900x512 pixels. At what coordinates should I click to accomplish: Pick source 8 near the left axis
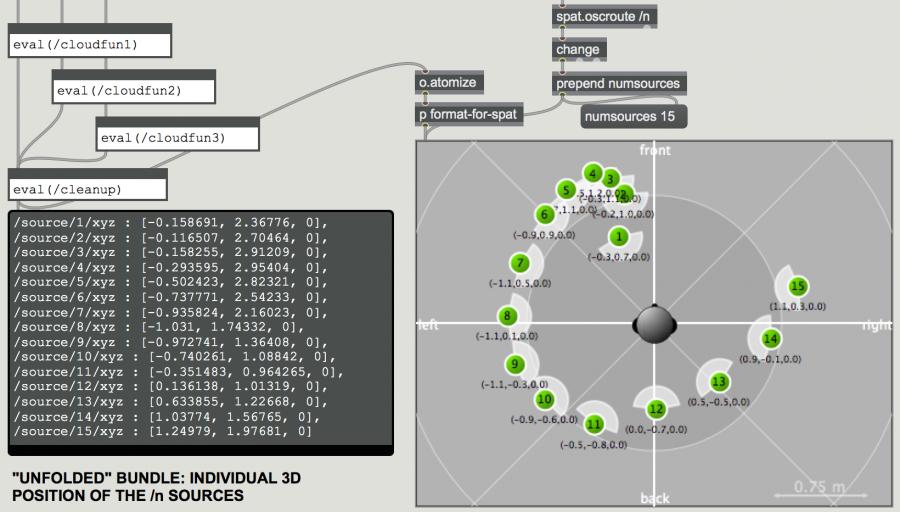[508, 316]
